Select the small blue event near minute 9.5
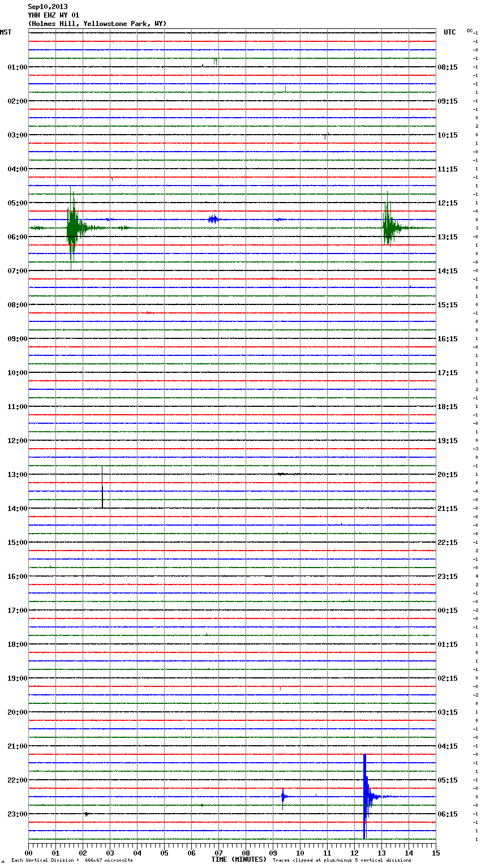This screenshot has height=868, width=481. tap(283, 797)
